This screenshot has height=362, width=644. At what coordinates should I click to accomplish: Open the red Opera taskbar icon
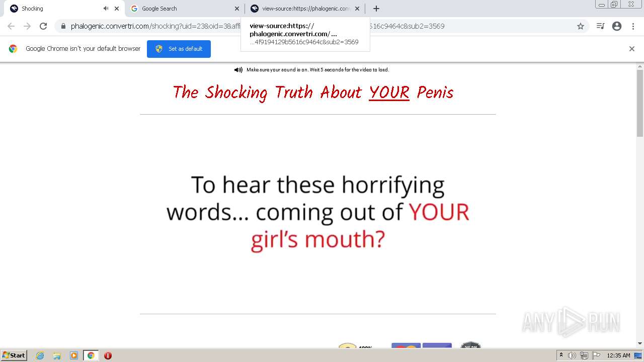pyautogui.click(x=108, y=355)
